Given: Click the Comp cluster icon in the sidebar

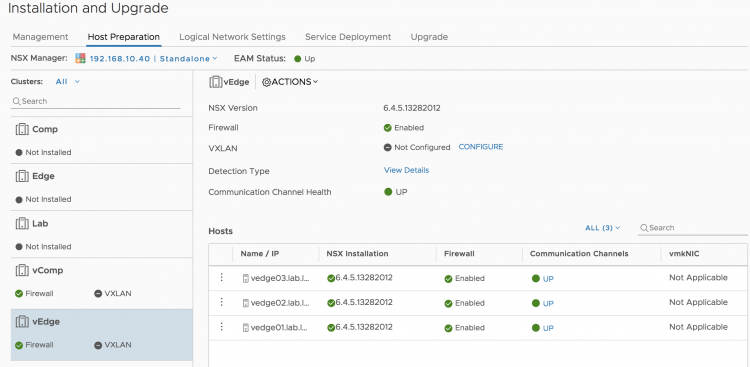Looking at the screenshot, I should click(x=22, y=129).
